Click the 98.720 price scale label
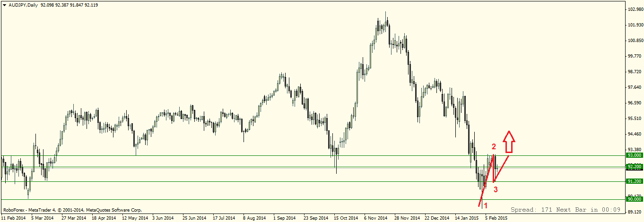 point(635,72)
